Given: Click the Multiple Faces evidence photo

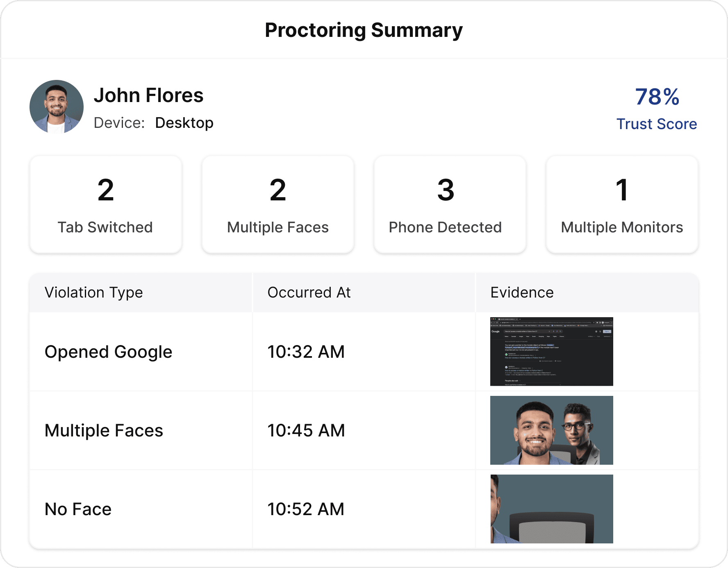Looking at the screenshot, I should point(551,430).
